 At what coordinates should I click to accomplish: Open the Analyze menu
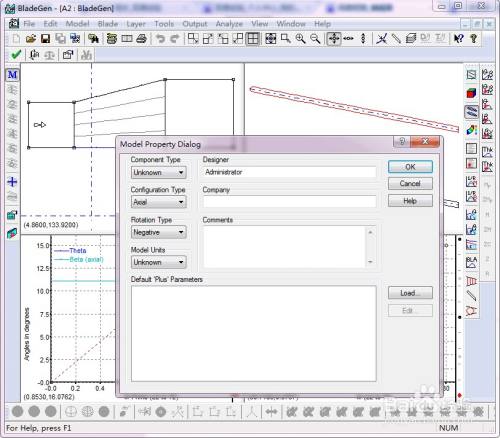point(229,24)
